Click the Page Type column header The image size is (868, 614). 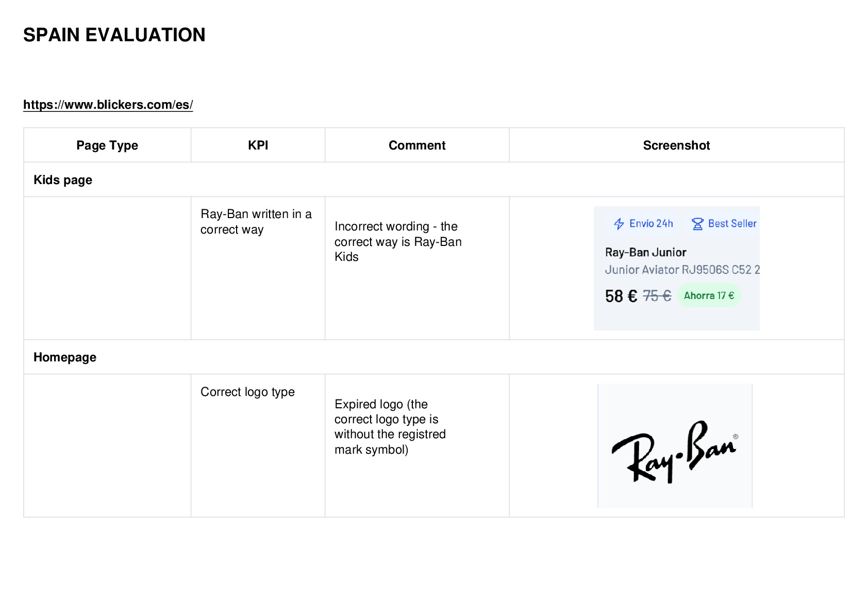pos(107,145)
